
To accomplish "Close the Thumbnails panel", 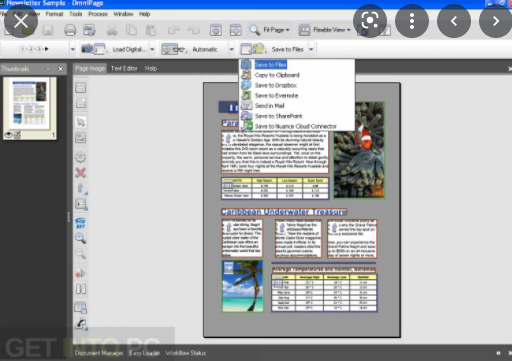I will point(60,69).
